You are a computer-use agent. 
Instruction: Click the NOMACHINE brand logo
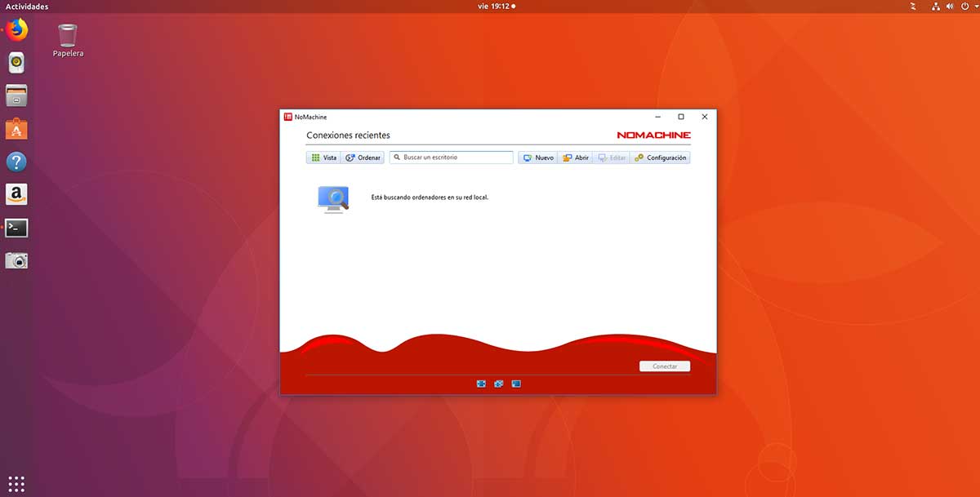tap(653, 135)
